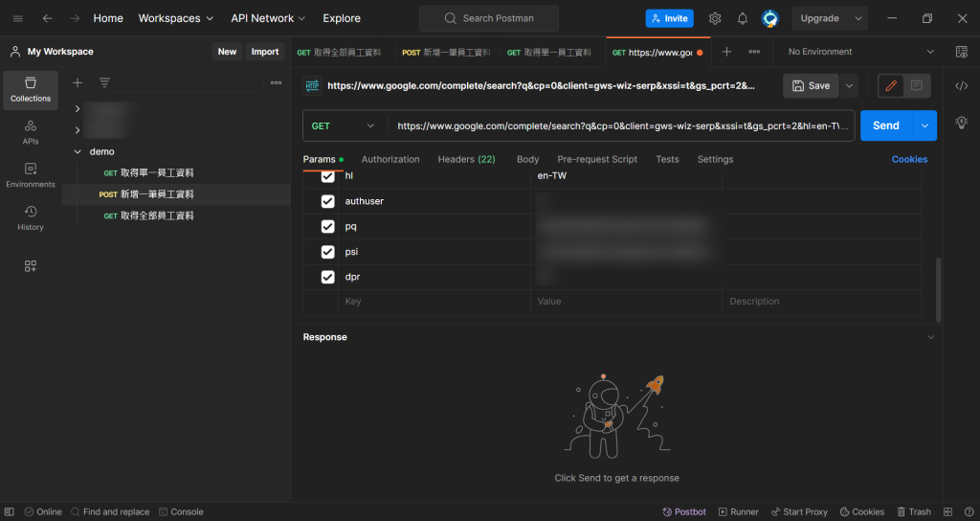Click the Invite button
The height and width of the screenshot is (521, 980).
tap(669, 19)
